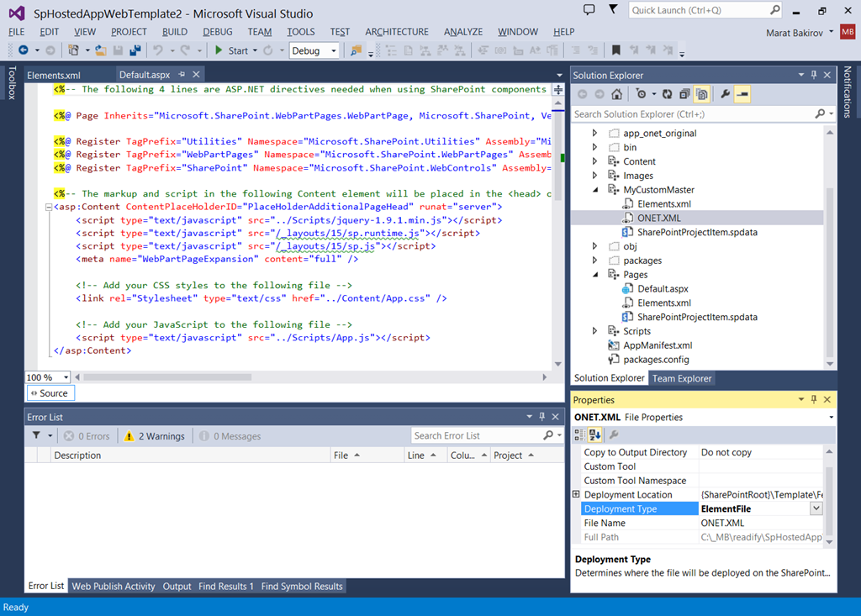The width and height of the screenshot is (861, 616).
Task: Click the Source view button
Action: point(50,393)
